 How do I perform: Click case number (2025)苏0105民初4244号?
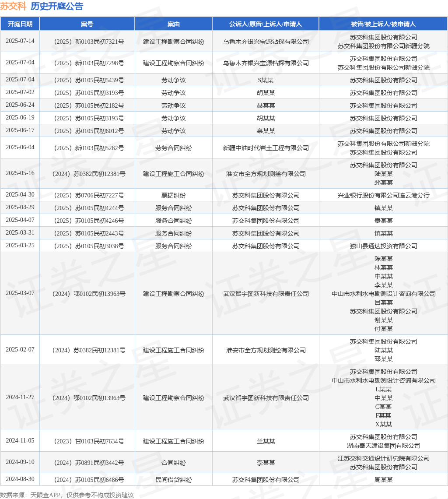pos(89,208)
